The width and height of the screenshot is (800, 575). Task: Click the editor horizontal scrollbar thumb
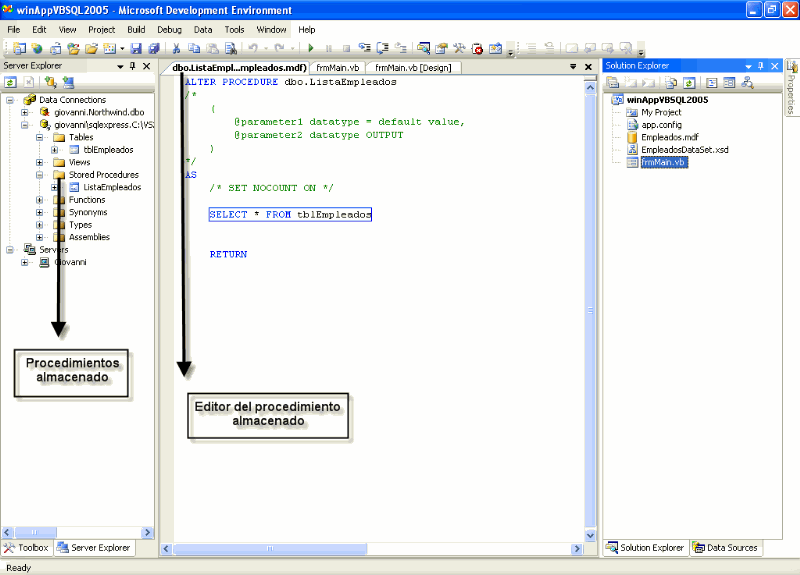pos(270,548)
